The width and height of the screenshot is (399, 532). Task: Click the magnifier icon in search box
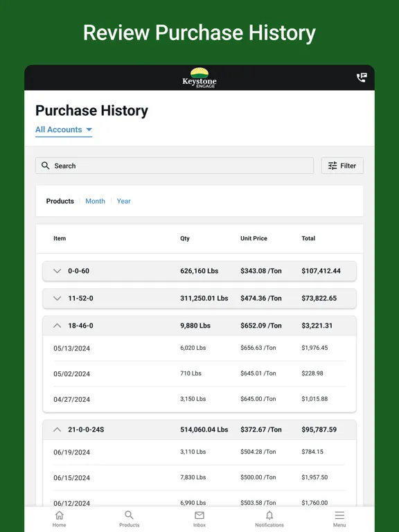point(45,166)
